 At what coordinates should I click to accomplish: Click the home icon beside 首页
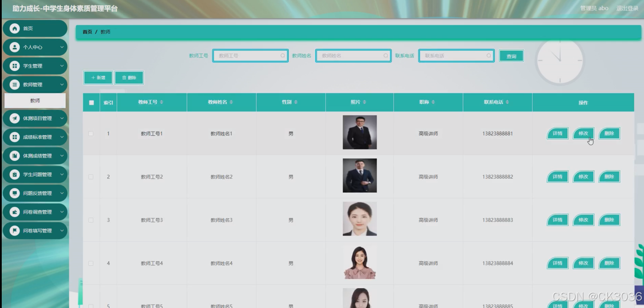tap(15, 28)
